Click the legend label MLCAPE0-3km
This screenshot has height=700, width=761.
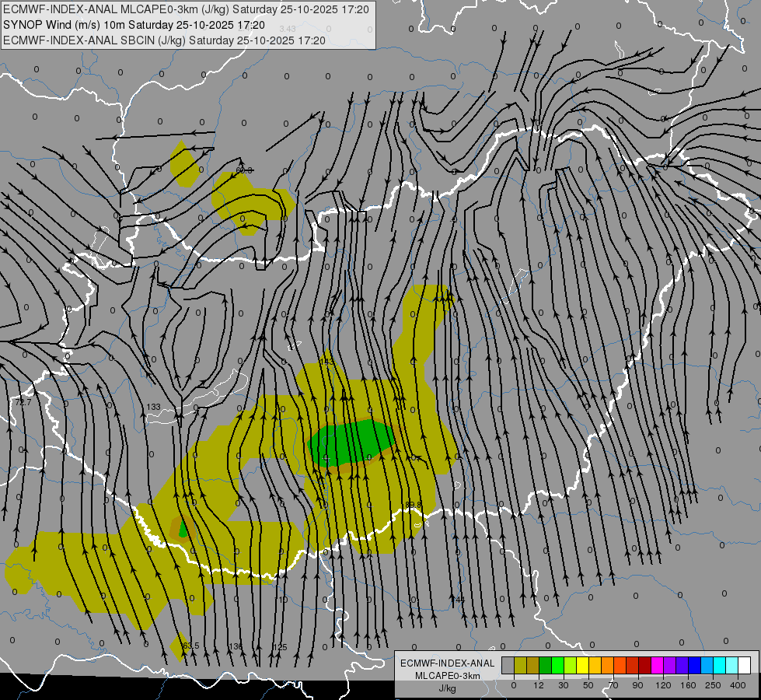pyautogui.click(x=448, y=676)
